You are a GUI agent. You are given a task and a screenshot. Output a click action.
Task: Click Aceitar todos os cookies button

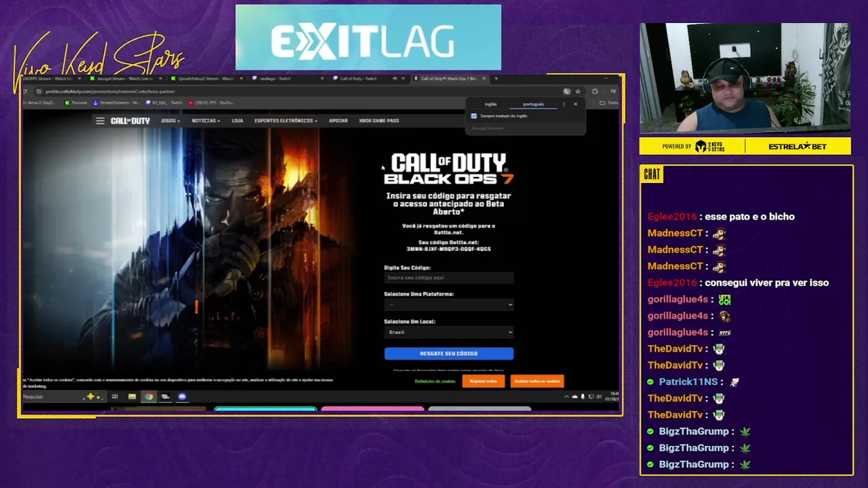pos(537,381)
